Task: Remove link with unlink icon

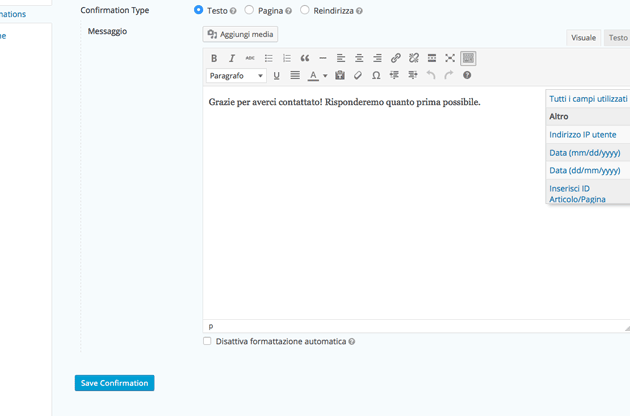Action: coord(413,58)
